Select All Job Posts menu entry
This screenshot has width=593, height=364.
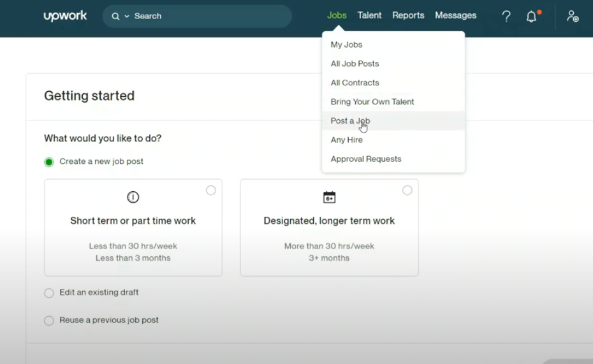[x=393, y=64]
